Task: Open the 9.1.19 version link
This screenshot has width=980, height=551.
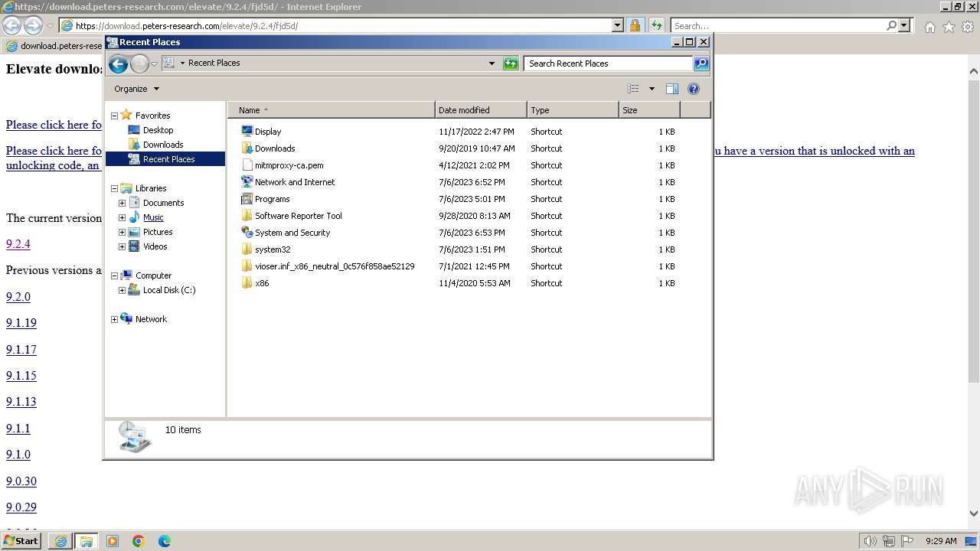Action: (x=21, y=323)
